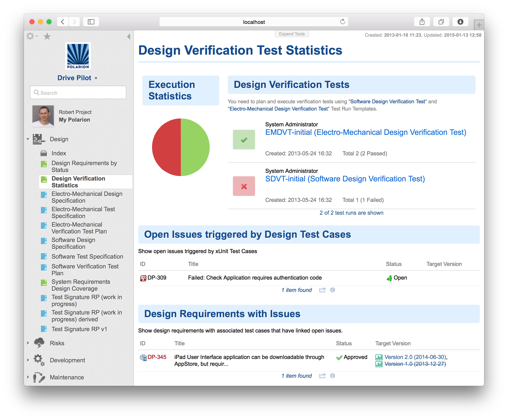The image size is (508, 420).
Task: Click the export icon next to 1 item found
Action: [x=322, y=290]
